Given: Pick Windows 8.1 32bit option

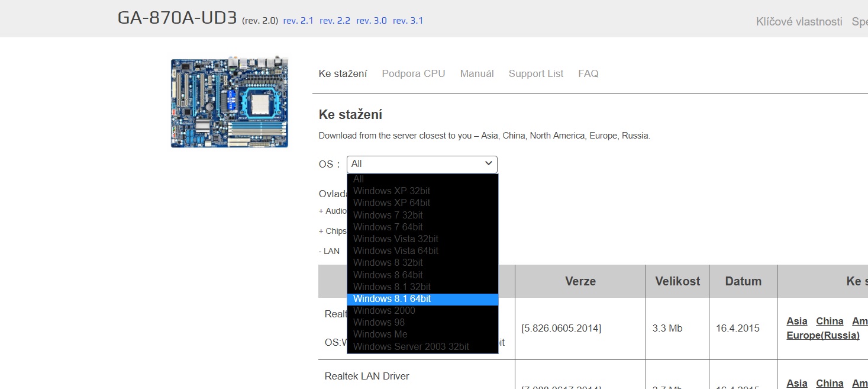Looking at the screenshot, I should (x=422, y=287).
